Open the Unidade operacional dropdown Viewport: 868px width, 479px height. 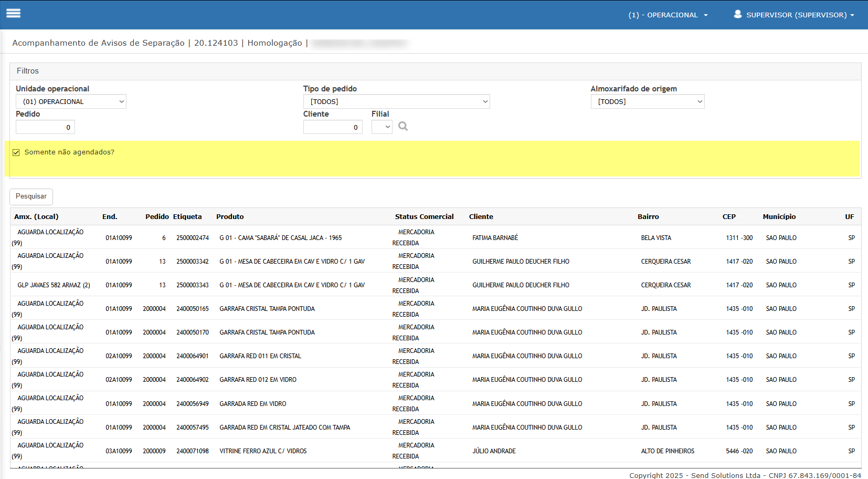tap(71, 102)
